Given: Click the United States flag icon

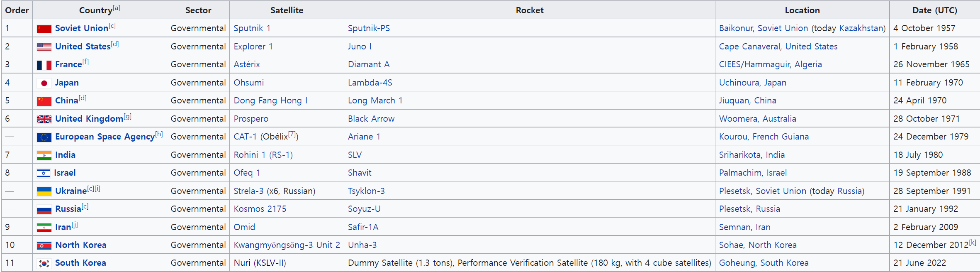Looking at the screenshot, I should coord(44,47).
